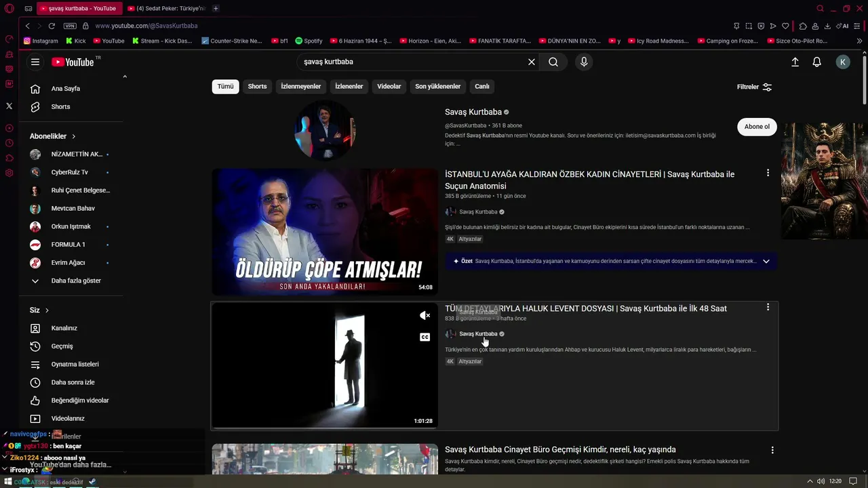Open the Spotify bookmark
This screenshot has width=868, height=488.
coord(309,41)
